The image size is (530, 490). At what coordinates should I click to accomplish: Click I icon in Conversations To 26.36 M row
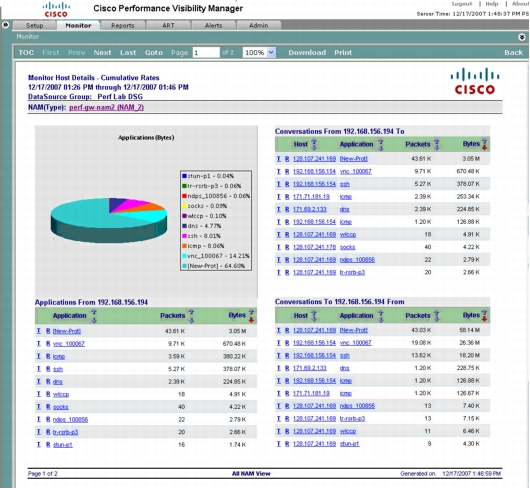point(279,343)
